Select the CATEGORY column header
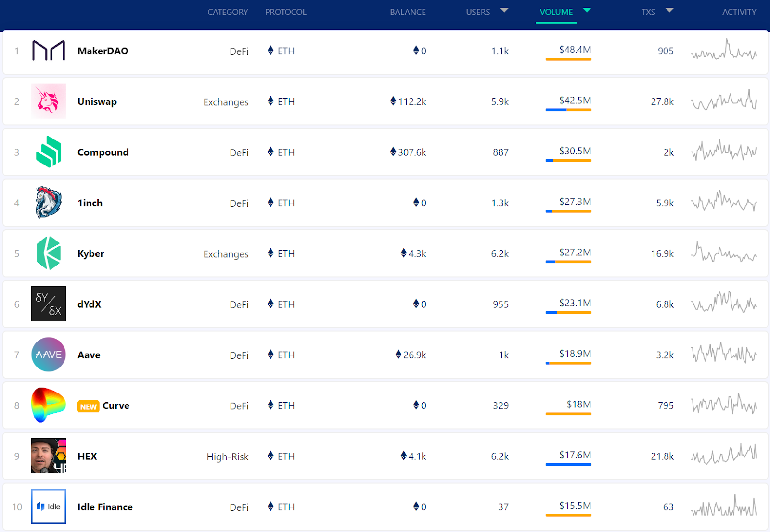The width and height of the screenshot is (770, 532). click(x=228, y=12)
